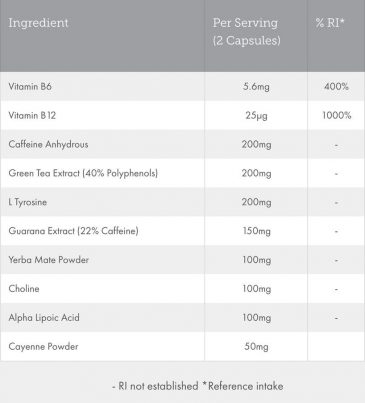Select the L Tyrosine ingredient label
Screen dimensions: 365x403
point(28,202)
